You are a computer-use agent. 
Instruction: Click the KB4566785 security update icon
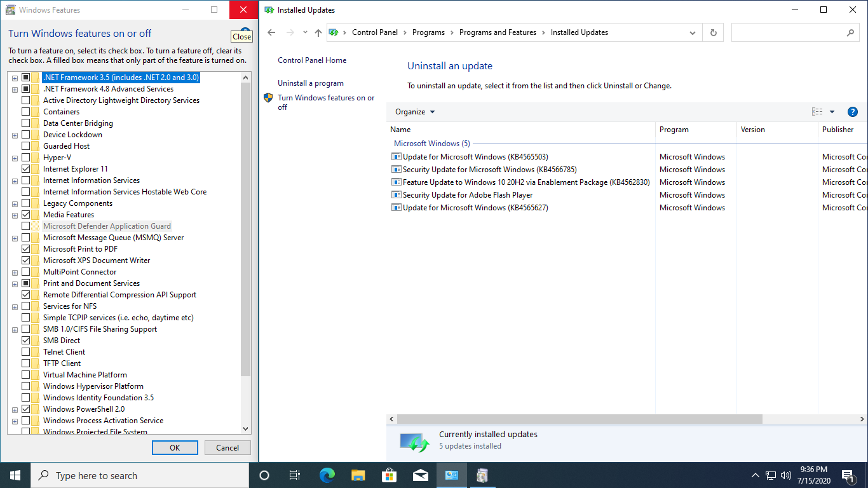(x=397, y=170)
